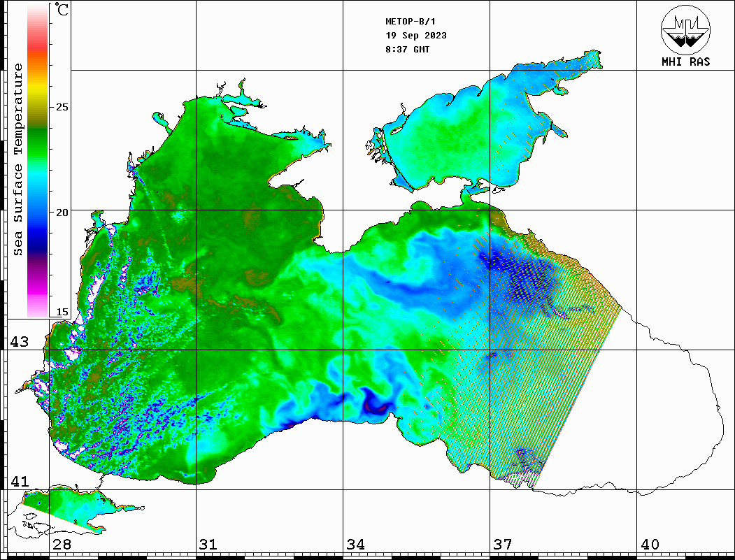Click the '8:37 GMT' time text

click(x=407, y=49)
